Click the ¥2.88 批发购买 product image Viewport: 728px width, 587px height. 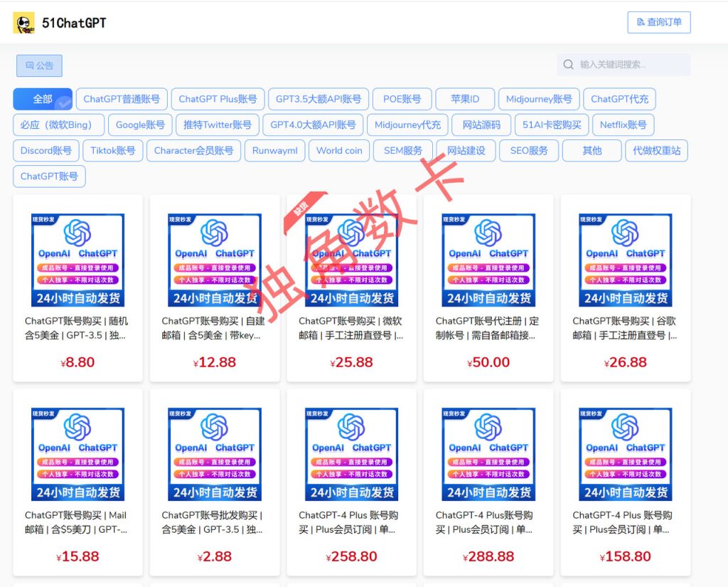[215, 454]
